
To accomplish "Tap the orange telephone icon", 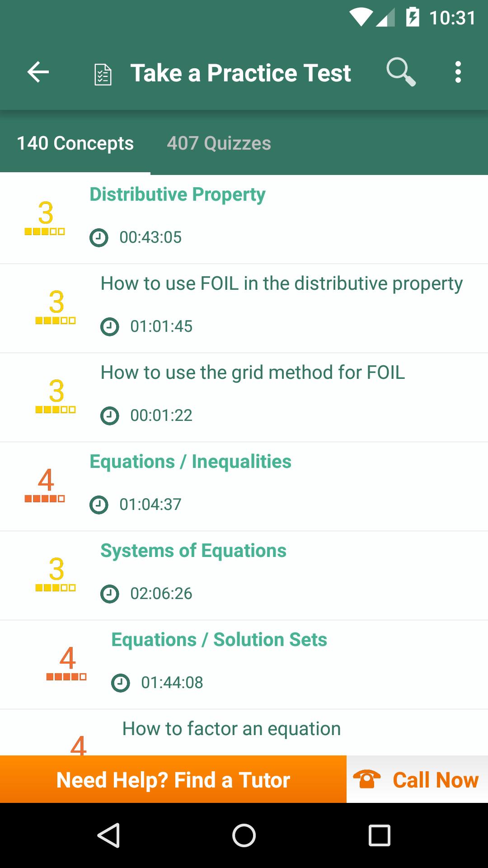I will (366, 779).
